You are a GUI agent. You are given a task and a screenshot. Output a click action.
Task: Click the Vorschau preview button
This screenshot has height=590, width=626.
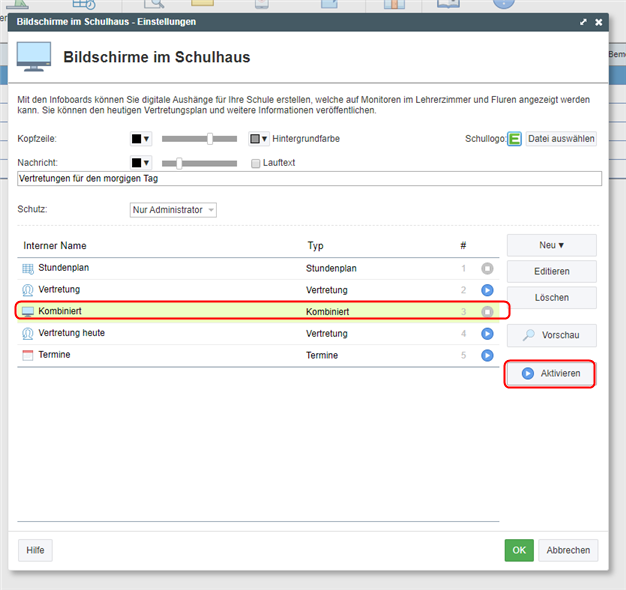(x=551, y=335)
